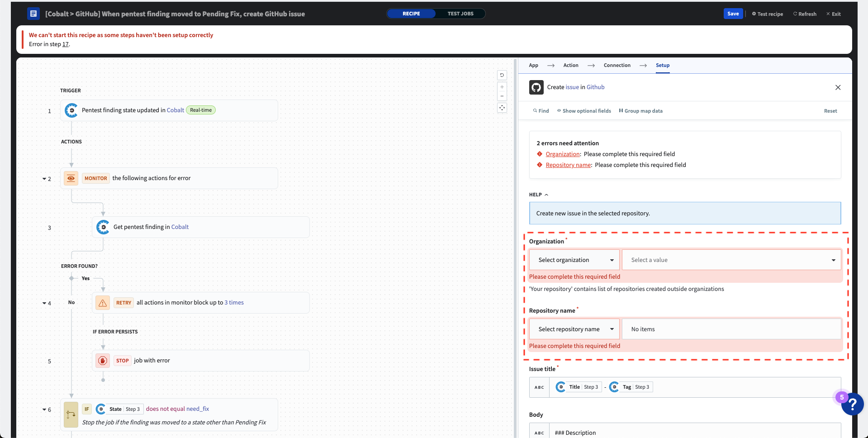
Task: Click the Github link in panel title
Action: 595,87
